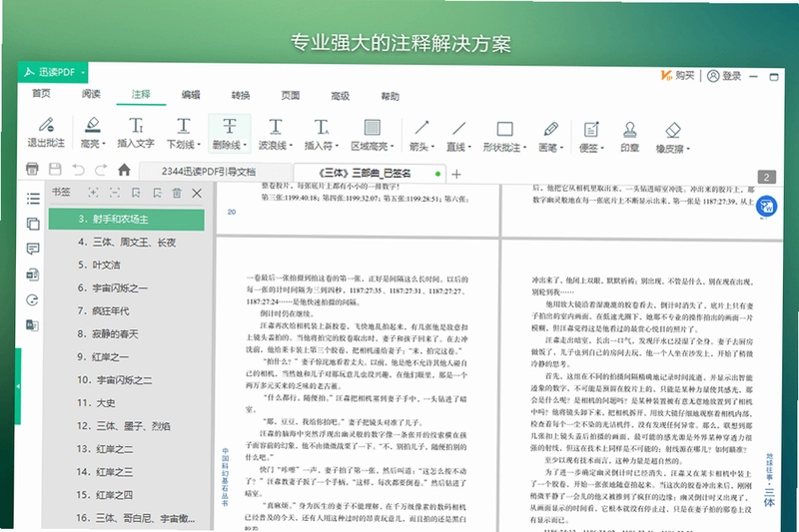The width and height of the screenshot is (799, 532).
Task: Select the 区域高亮 area highlight tool
Action: (x=372, y=136)
